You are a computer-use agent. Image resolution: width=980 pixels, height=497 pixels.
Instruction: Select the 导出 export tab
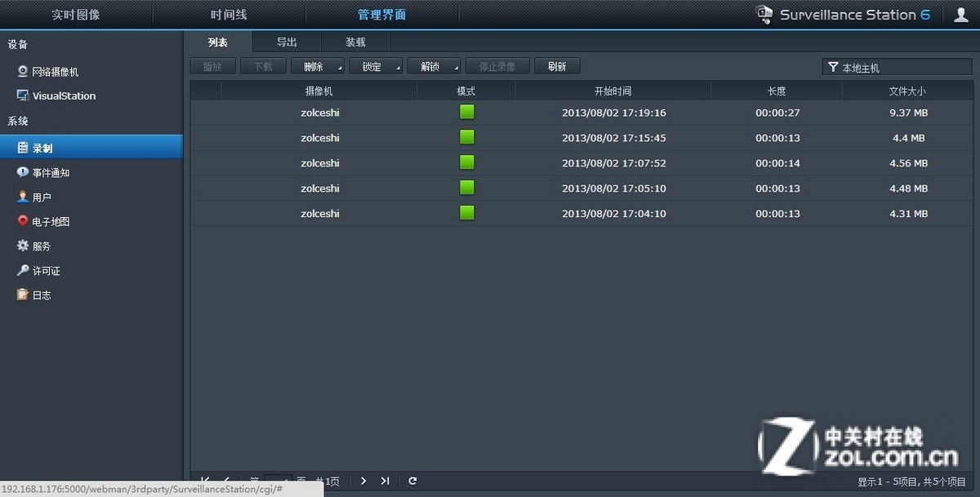[285, 41]
